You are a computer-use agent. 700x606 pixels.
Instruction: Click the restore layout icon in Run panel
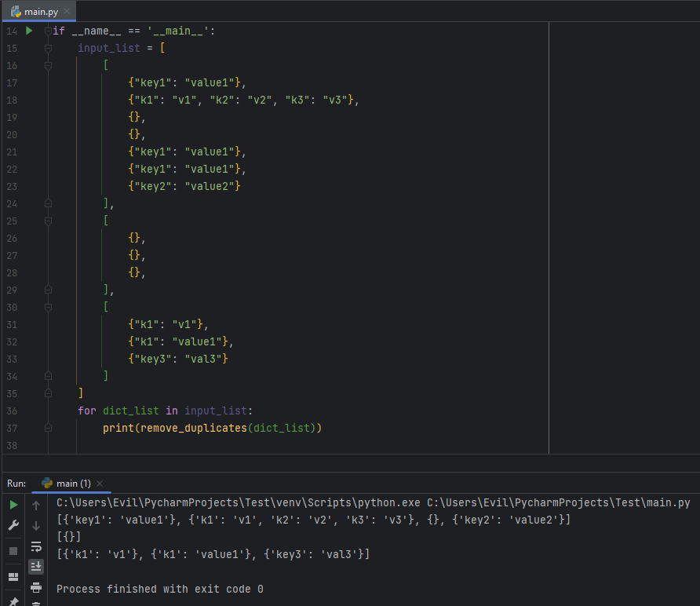click(13, 577)
